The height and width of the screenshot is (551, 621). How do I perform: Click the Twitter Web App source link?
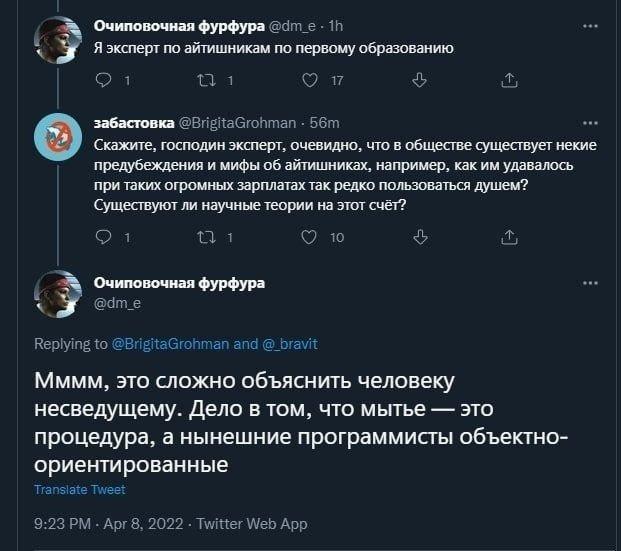pyautogui.click(x=252, y=524)
